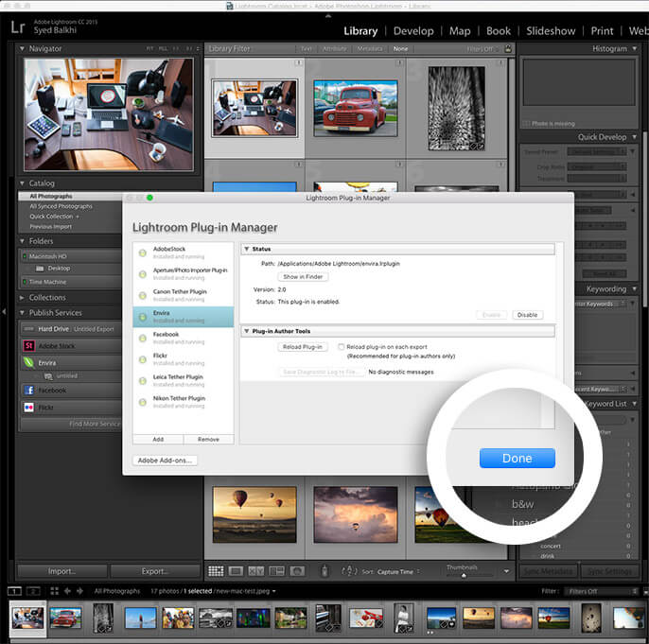This screenshot has height=644, width=649.
Task: Click the Envira leaf icon in Publish Services
Action: [28, 363]
